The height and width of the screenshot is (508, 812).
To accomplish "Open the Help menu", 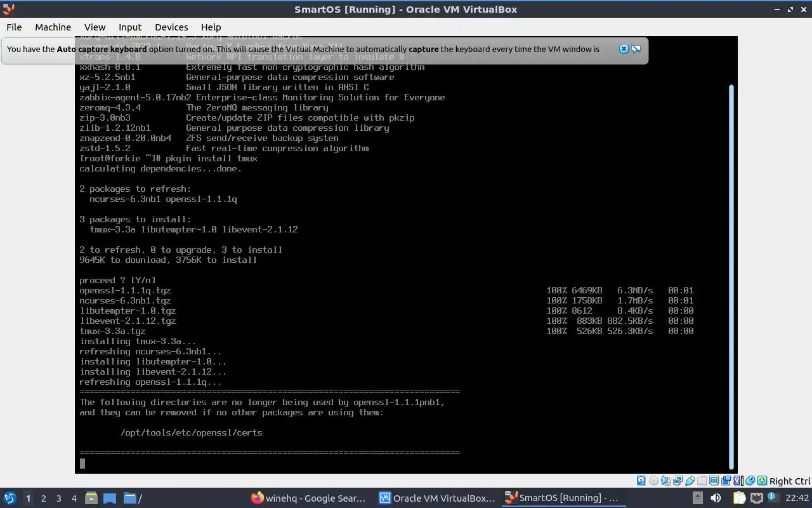I will [211, 27].
